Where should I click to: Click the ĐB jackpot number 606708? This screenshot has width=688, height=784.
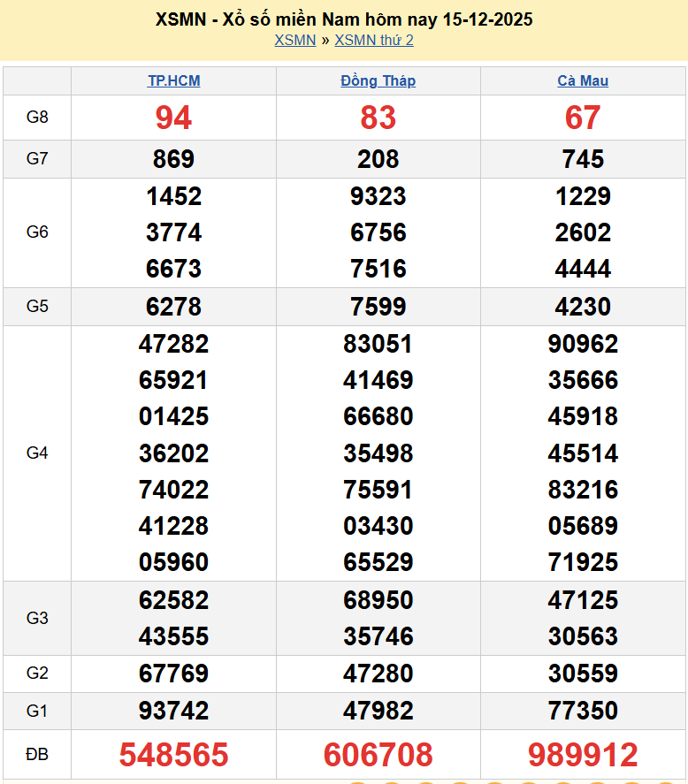click(x=378, y=755)
